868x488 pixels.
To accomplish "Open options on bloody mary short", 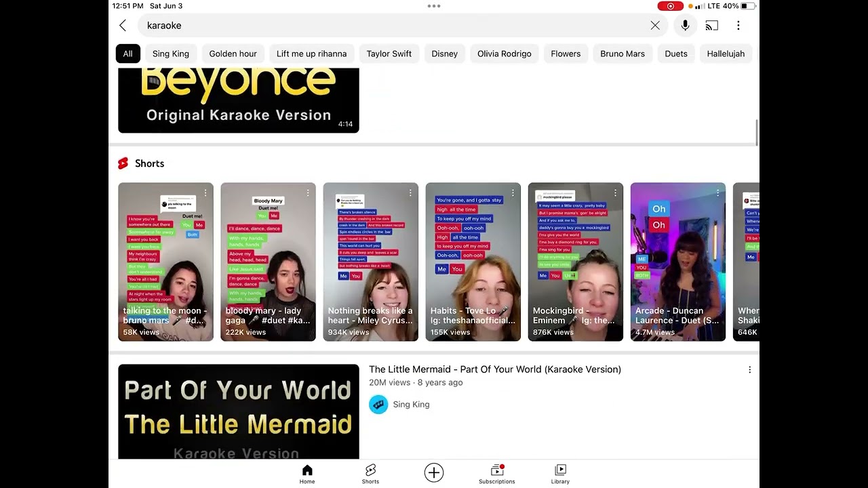I will point(308,193).
